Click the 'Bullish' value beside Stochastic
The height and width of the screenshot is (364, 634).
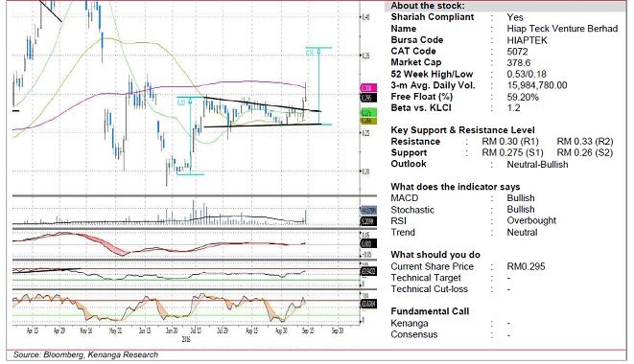click(521, 210)
